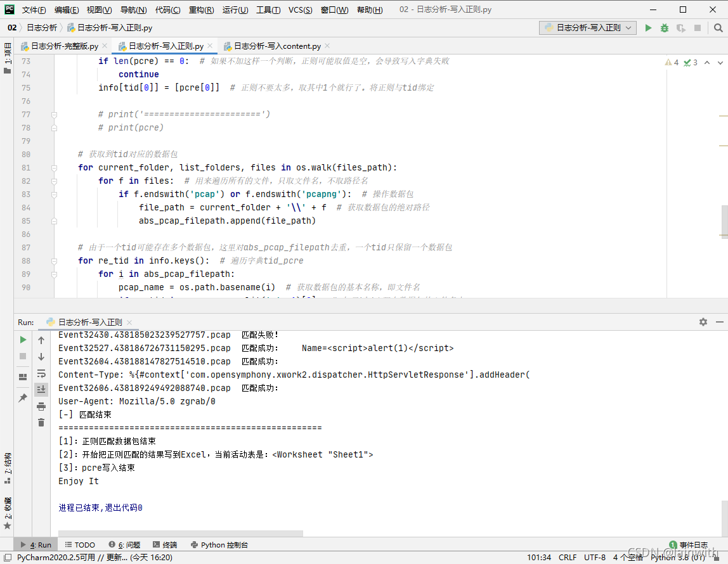Fold the comment block at line 77

55,115
